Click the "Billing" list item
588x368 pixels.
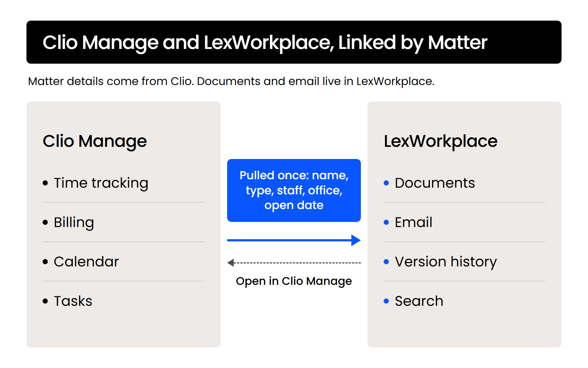tap(74, 222)
